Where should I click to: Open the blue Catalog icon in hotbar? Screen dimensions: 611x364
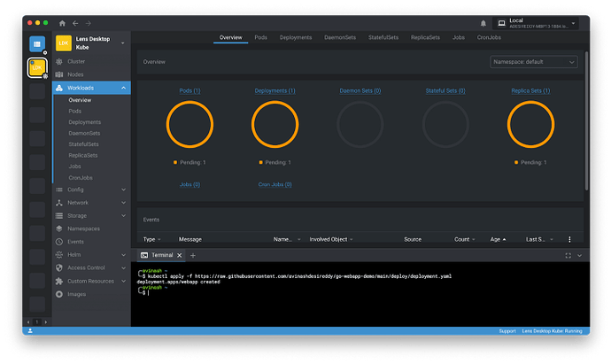click(x=37, y=43)
